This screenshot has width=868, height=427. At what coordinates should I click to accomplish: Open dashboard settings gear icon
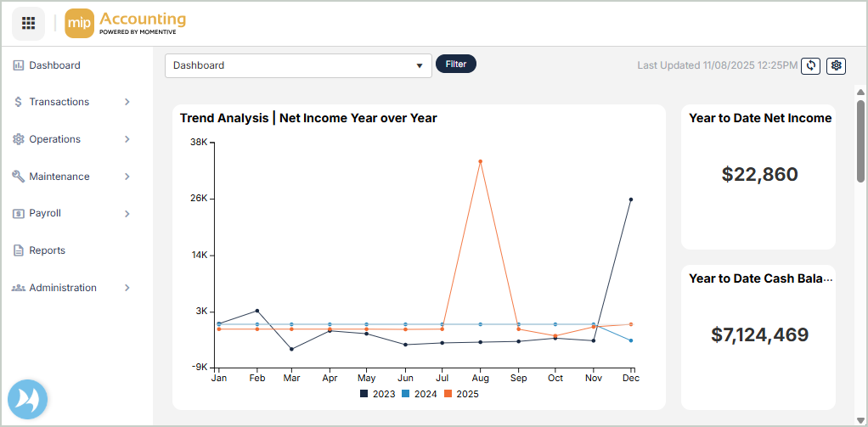click(837, 65)
